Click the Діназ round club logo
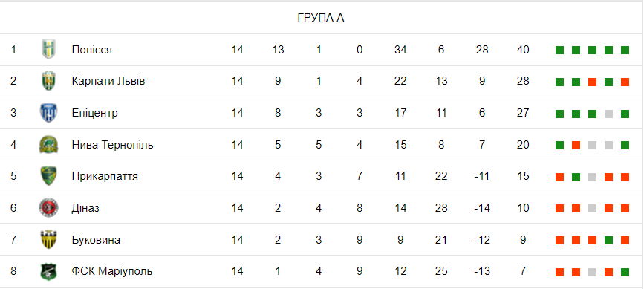644x289 pixels. [49, 208]
